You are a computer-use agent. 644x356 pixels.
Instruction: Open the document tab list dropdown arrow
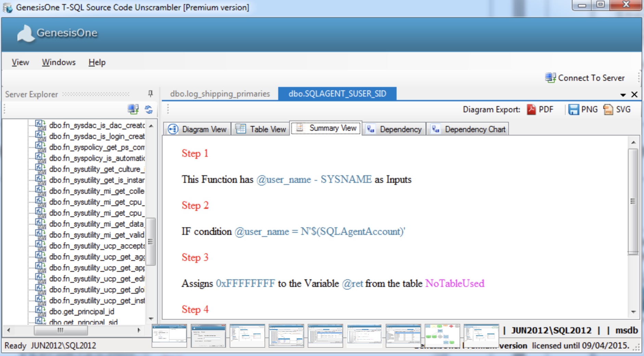(x=623, y=95)
